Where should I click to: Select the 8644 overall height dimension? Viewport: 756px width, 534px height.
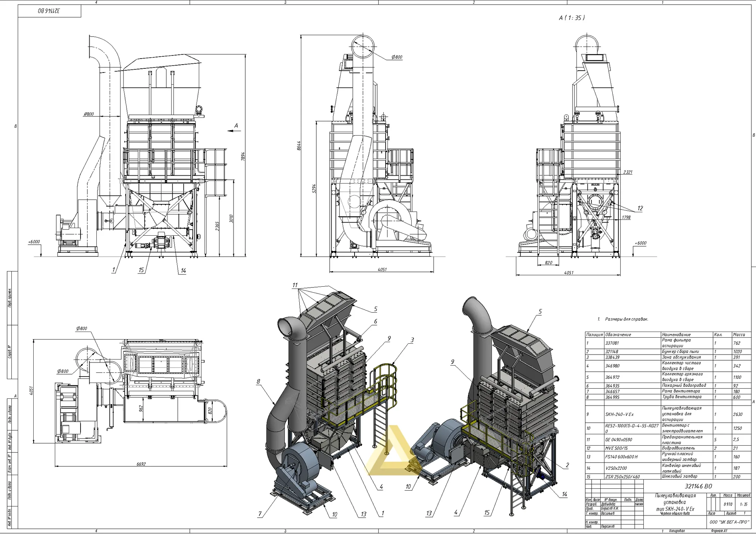[298, 147]
